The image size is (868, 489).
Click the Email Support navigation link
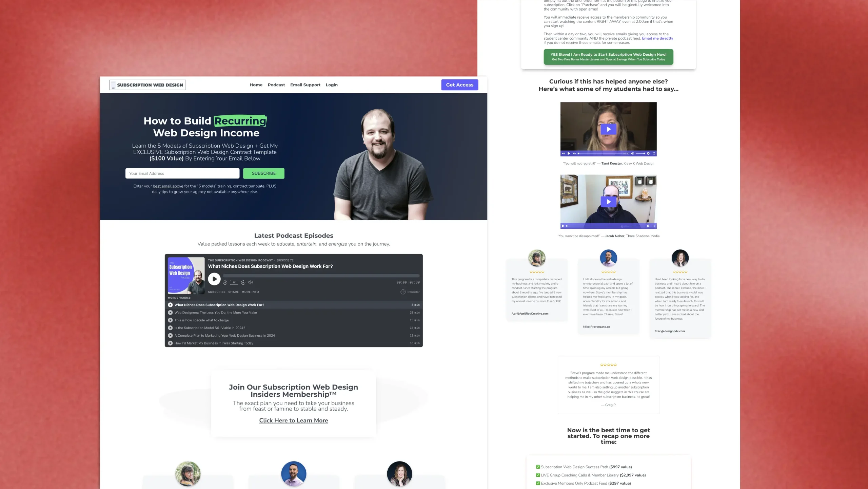pos(305,85)
